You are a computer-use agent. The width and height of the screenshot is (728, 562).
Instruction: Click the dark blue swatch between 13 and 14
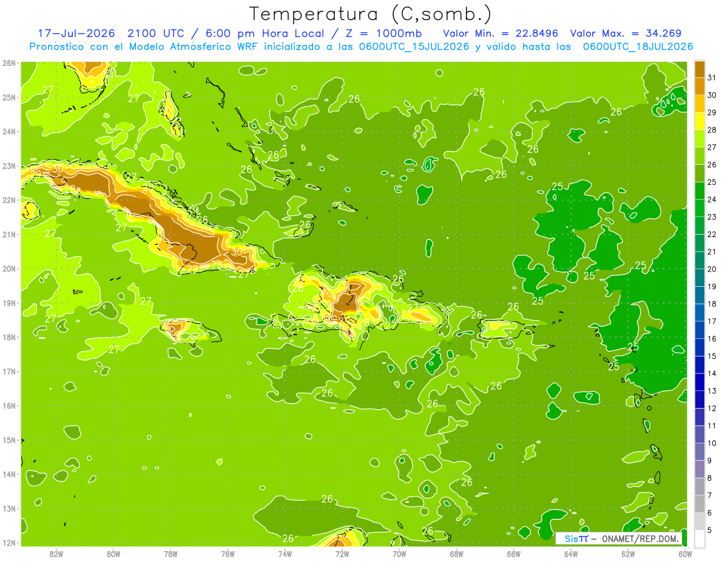point(699,382)
